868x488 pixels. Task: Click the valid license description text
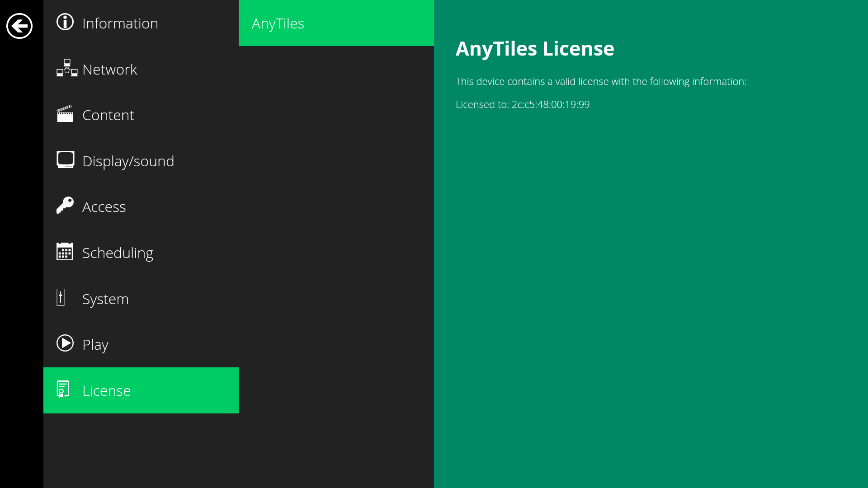point(601,82)
